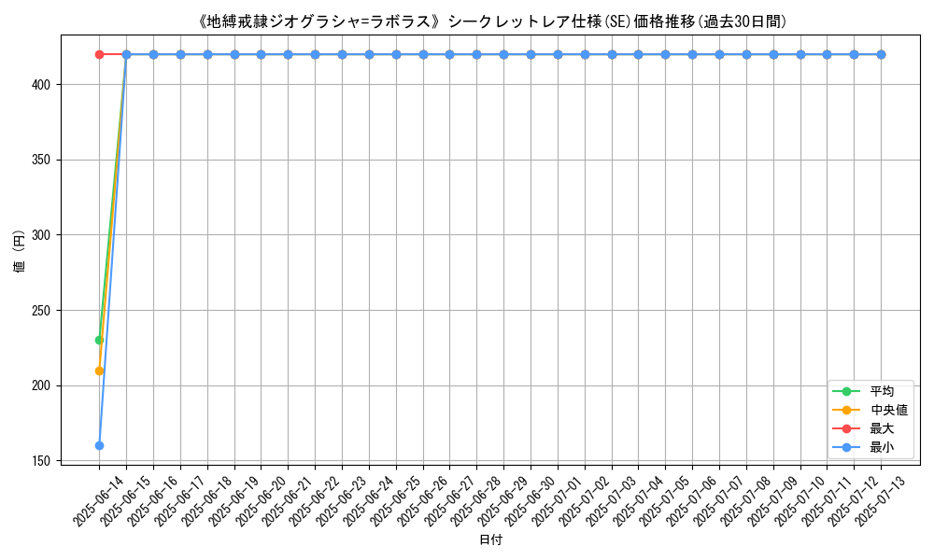Click the date label 2025-06-15
The height and width of the screenshot is (560, 934).
125,502
